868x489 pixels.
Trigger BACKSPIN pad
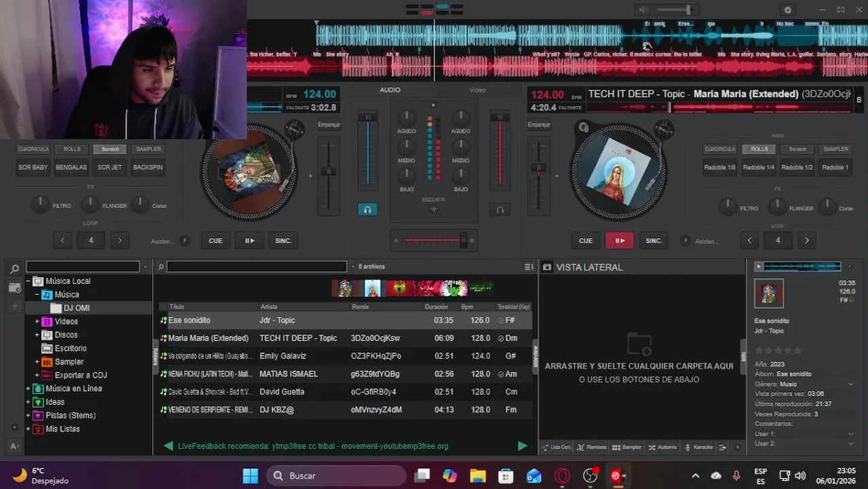coord(148,167)
